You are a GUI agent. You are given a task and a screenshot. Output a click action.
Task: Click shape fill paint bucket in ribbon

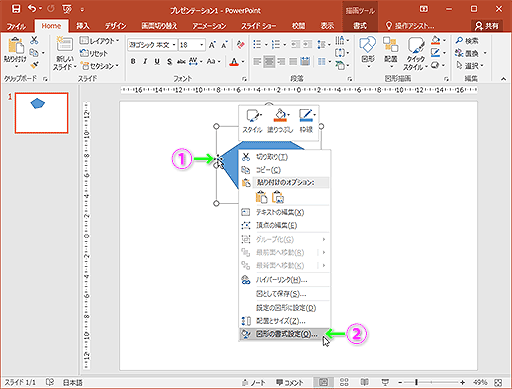[435, 41]
